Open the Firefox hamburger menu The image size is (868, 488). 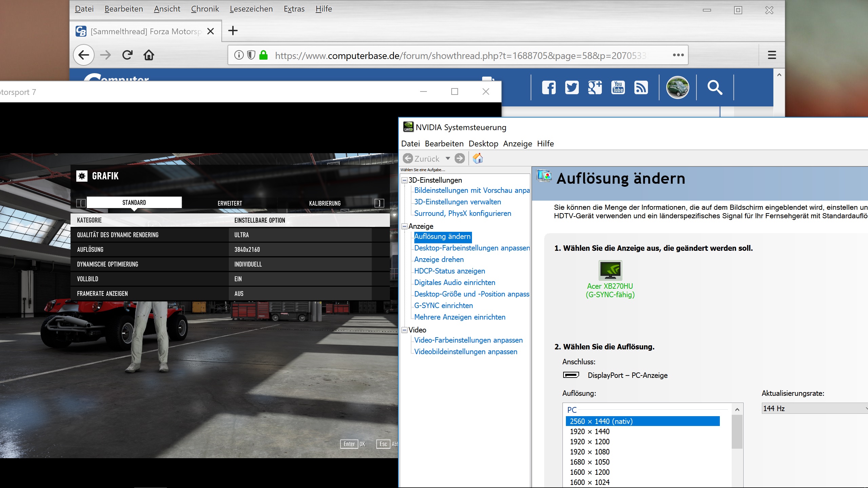[772, 55]
